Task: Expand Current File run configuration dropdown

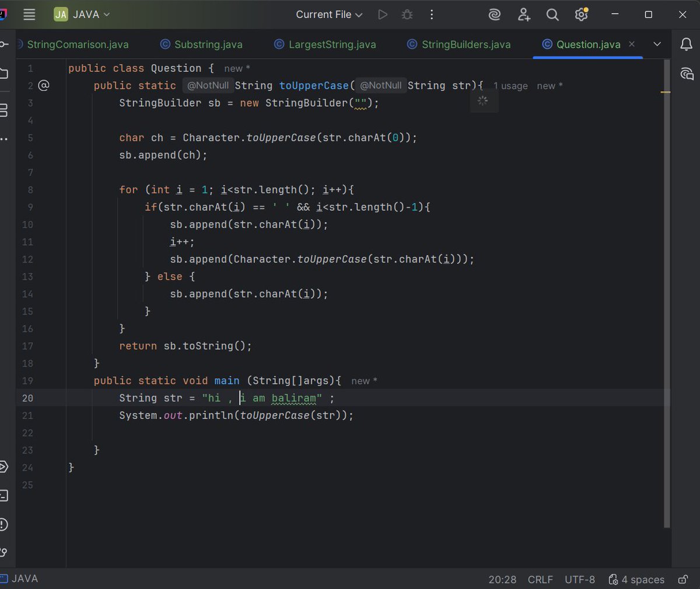Action: (329, 15)
